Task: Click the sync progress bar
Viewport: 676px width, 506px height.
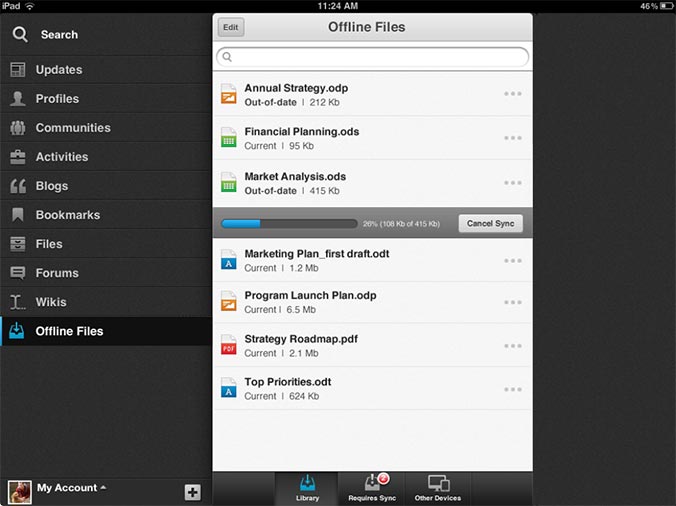Action: (289, 224)
